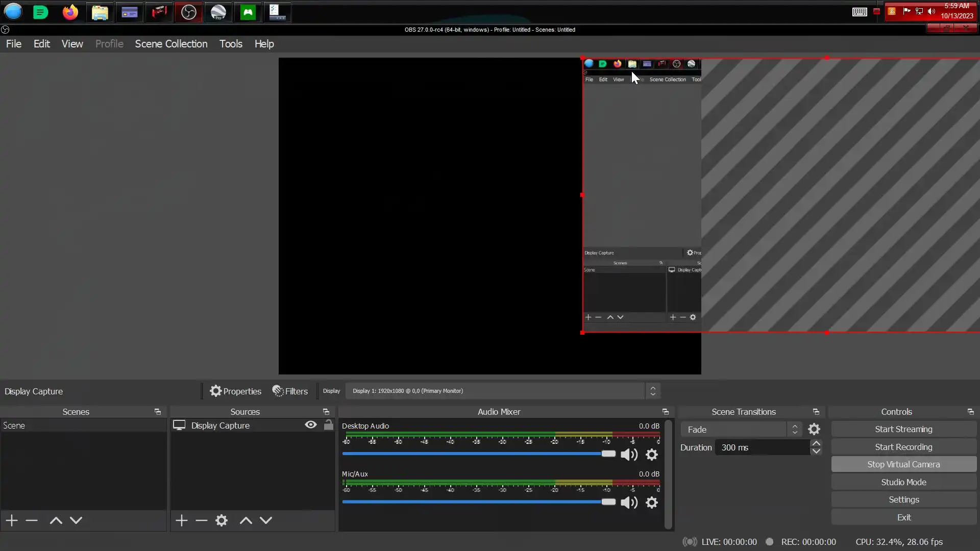Mute Desktop Audio speaker icon

coord(629,455)
